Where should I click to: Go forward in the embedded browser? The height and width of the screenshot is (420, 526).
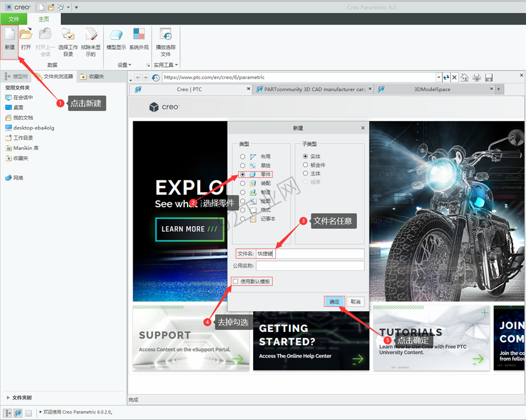[x=146, y=78]
